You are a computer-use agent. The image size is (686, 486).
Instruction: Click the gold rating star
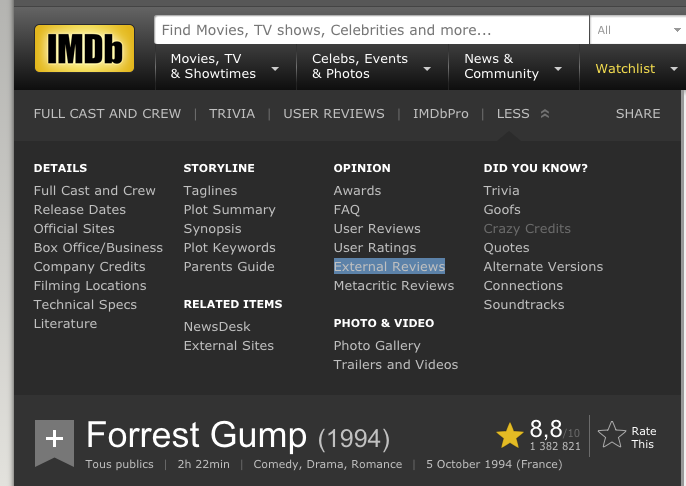[x=510, y=436]
